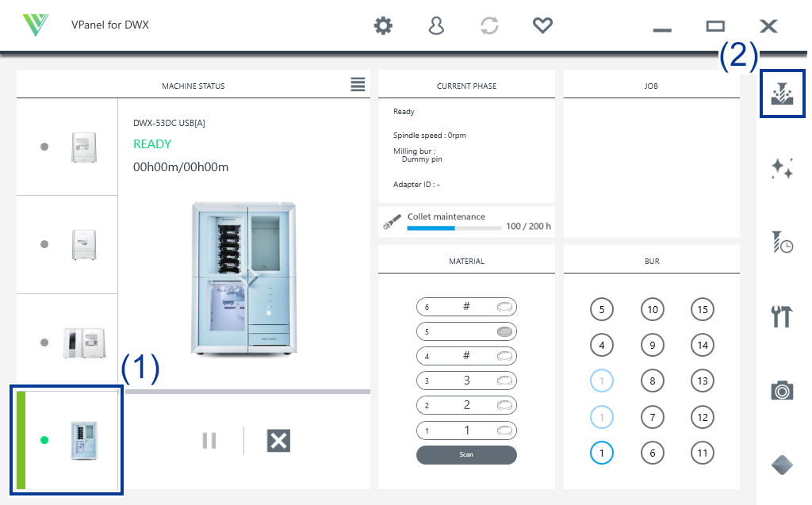Click the CURRENT PHASE header

[x=466, y=86]
